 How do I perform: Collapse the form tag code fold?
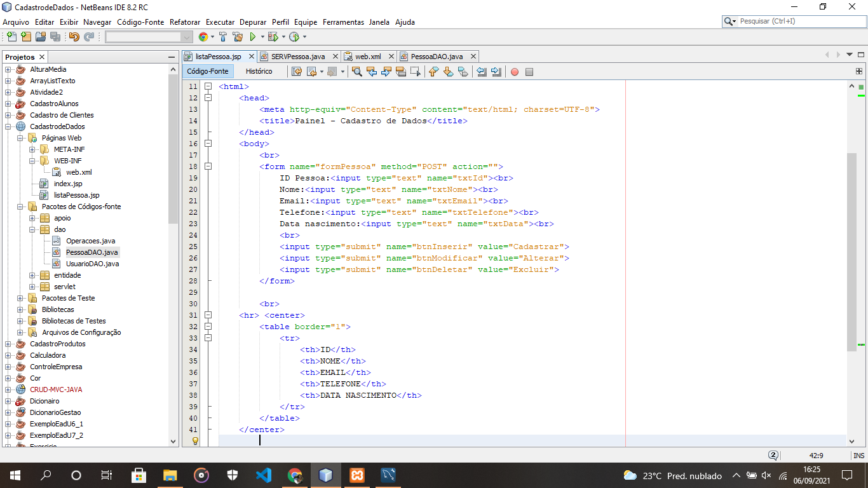click(208, 166)
